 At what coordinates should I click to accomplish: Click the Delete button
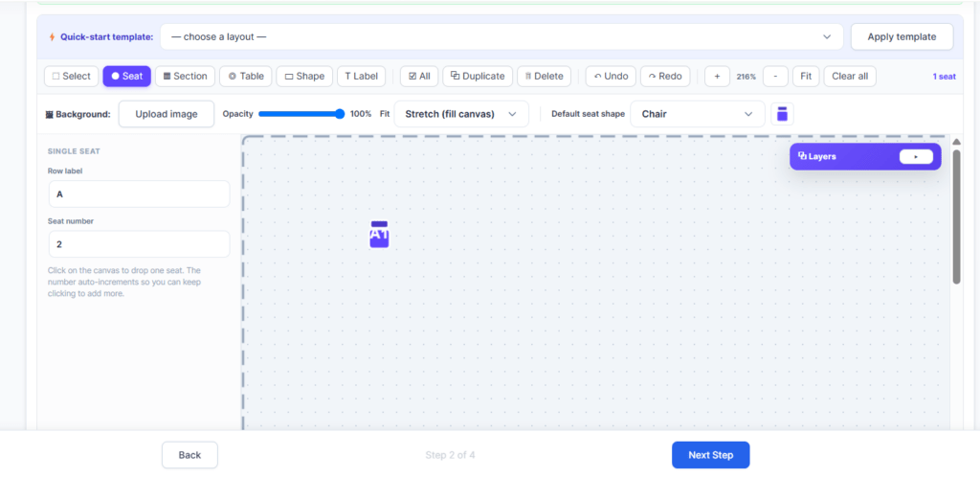[x=544, y=77]
